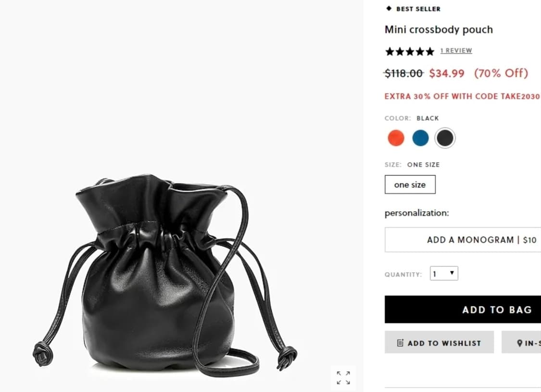Select the 'one size' option
This screenshot has height=392, width=541.
click(410, 185)
